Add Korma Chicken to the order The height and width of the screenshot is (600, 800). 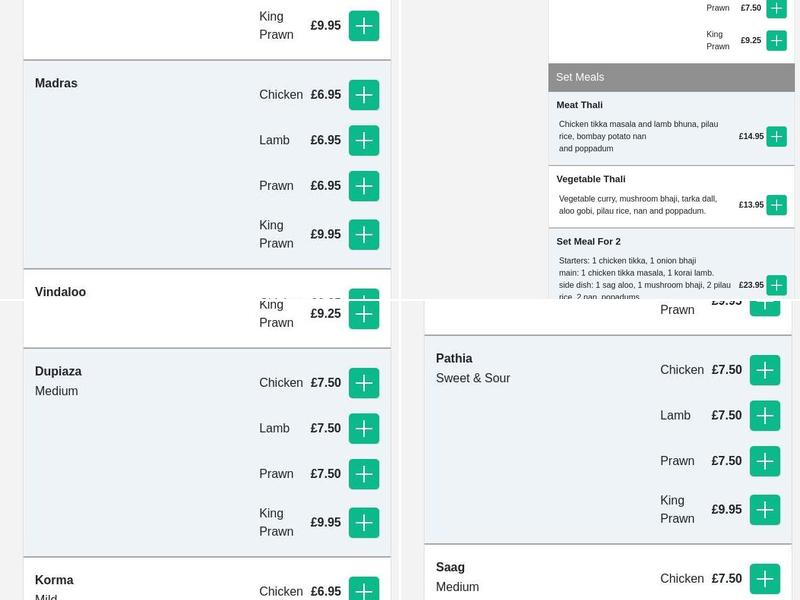[364, 590]
